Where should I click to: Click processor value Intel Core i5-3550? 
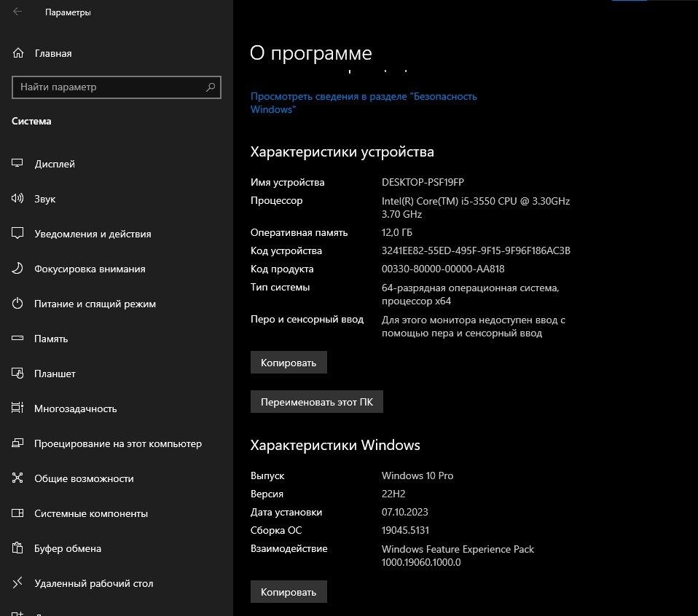[476, 208]
